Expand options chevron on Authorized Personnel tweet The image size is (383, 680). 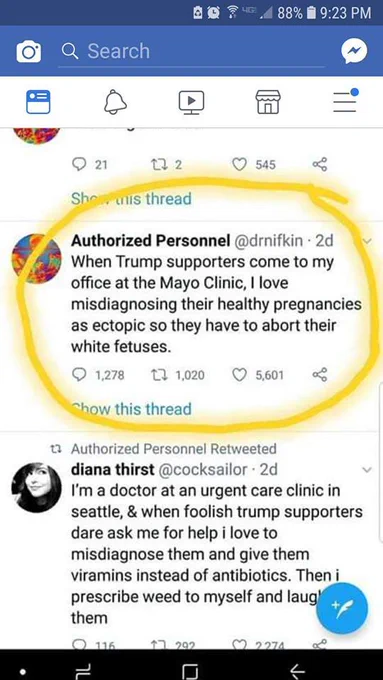pyautogui.click(x=367, y=241)
